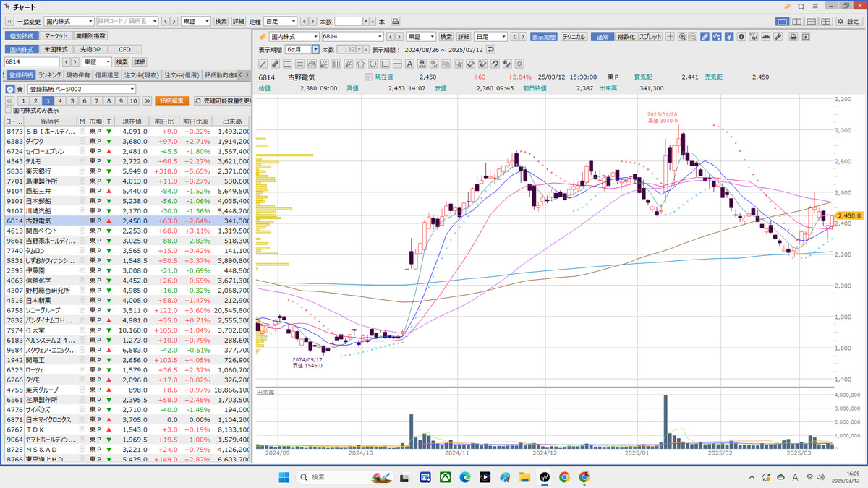
Task: Select the circle shape drawing tool
Action: pos(373,63)
